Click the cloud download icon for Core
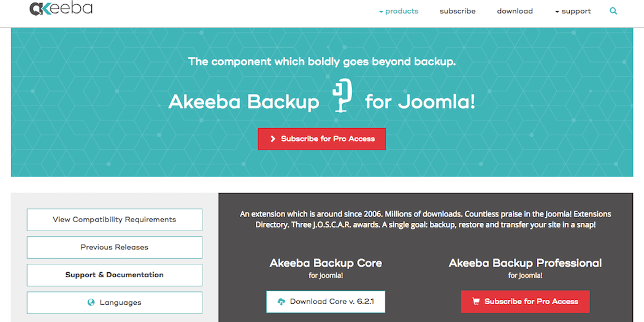The height and width of the screenshot is (322, 644). click(x=282, y=302)
